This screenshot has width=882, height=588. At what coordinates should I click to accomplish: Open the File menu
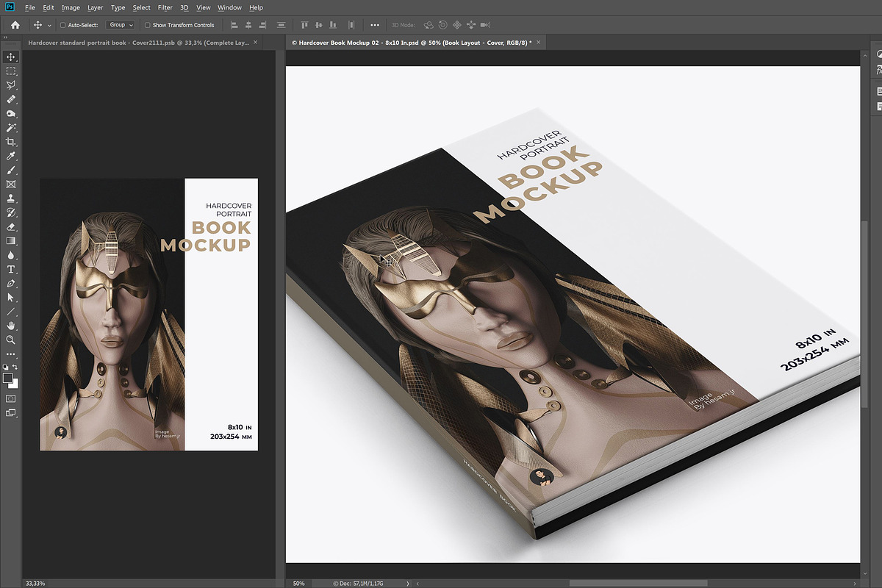tap(30, 7)
